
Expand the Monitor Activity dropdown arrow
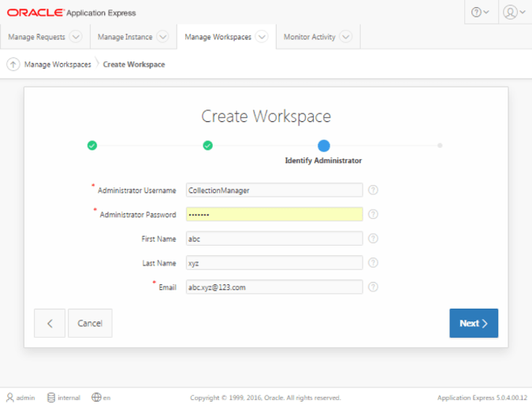pos(346,36)
